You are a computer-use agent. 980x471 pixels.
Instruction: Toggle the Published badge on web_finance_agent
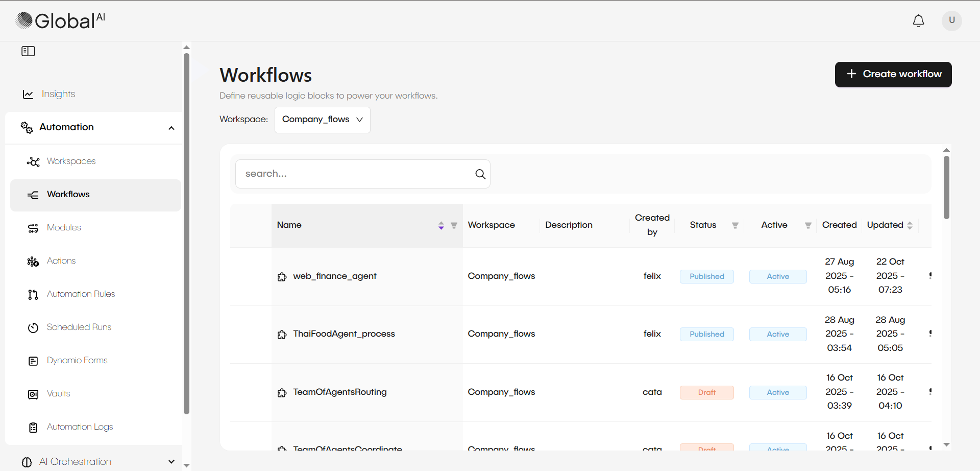tap(706, 276)
